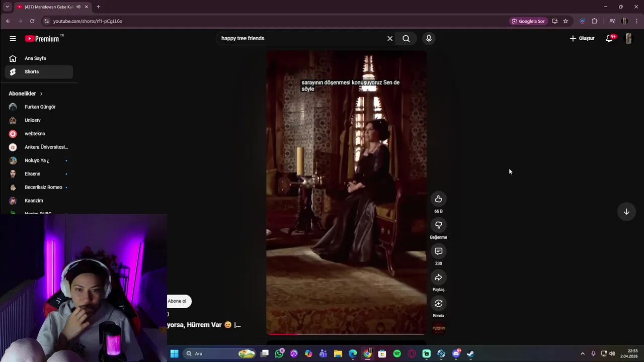Open Furkan Güngör subscription channel

pyautogui.click(x=39, y=107)
